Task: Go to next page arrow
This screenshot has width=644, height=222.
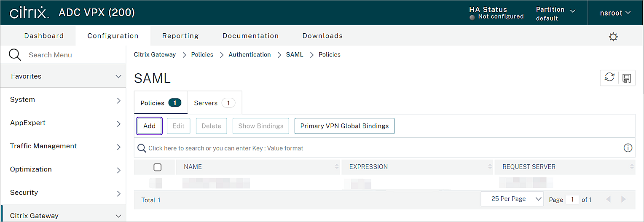Action: click(x=623, y=199)
